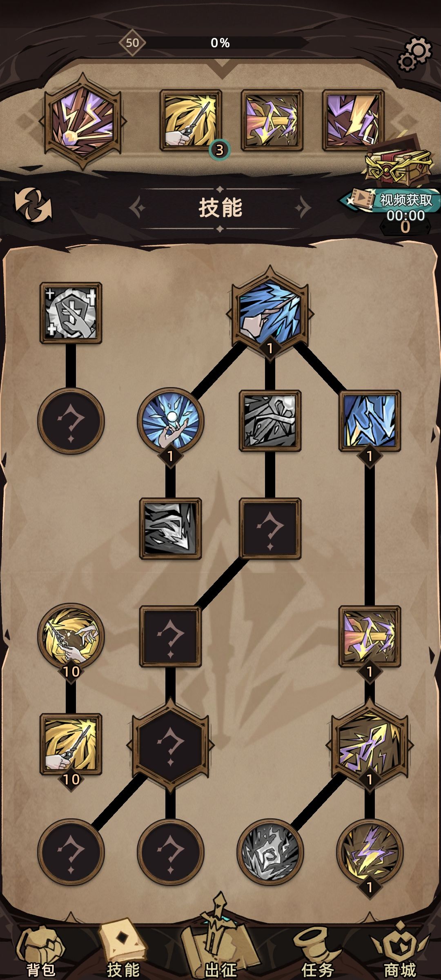Select the blue ice shards square skill

tap(370, 421)
